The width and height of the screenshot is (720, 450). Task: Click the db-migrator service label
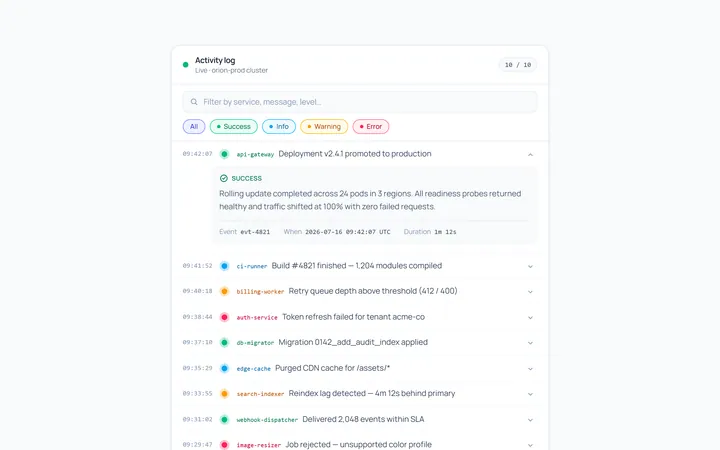(x=255, y=343)
